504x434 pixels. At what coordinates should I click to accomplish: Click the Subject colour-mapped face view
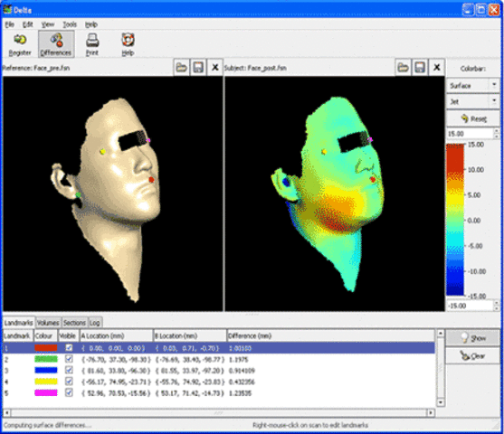coord(335,193)
